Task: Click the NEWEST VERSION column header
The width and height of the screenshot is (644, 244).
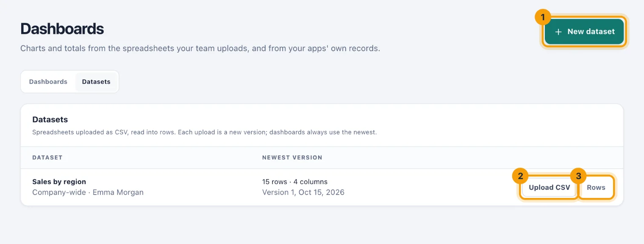Action: [x=292, y=157]
